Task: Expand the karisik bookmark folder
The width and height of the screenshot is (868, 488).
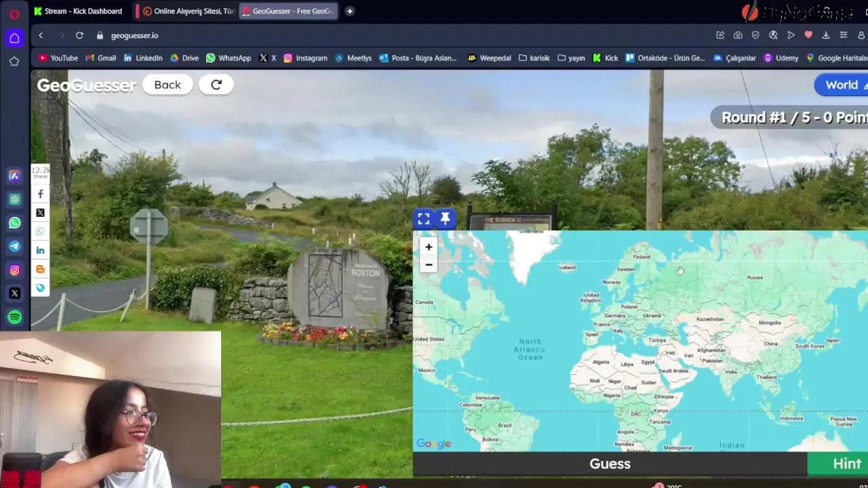Action: (534, 58)
